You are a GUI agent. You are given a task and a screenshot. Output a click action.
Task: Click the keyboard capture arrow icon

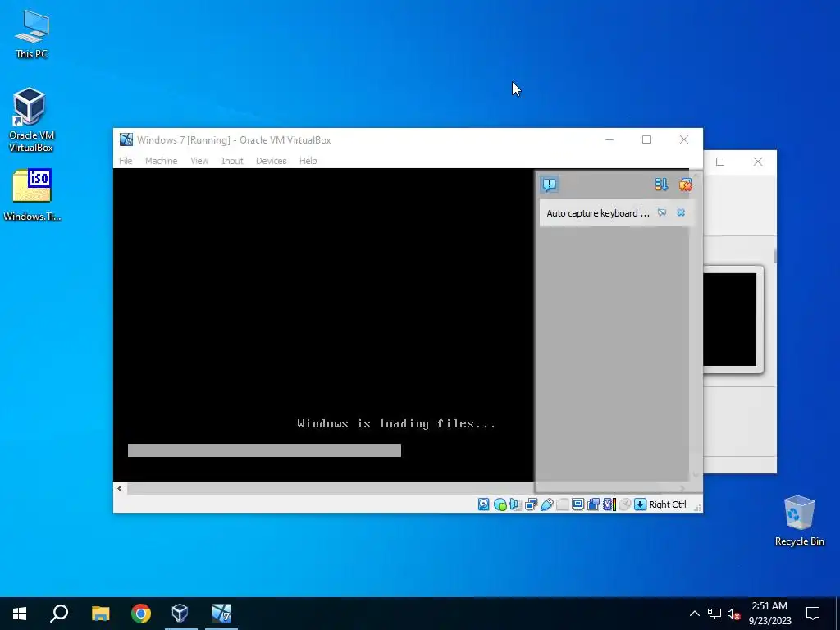(x=640, y=504)
